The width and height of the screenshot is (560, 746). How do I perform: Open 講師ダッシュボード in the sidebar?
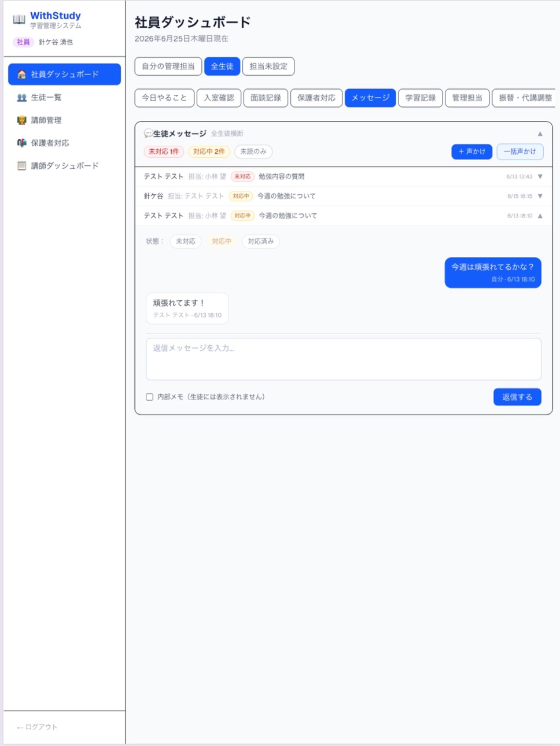point(64,166)
